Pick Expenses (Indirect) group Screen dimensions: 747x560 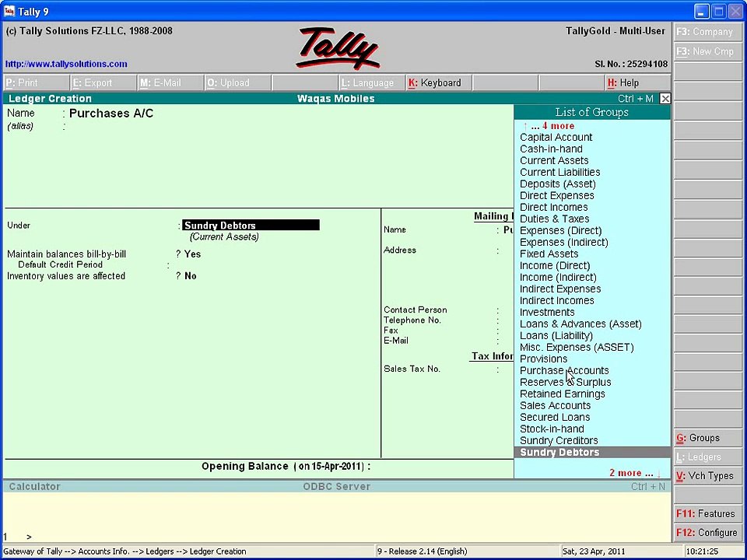[x=564, y=242]
